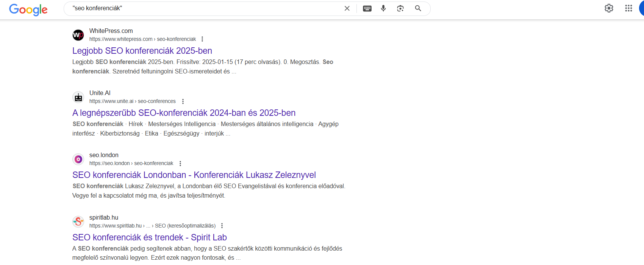Screen dimensions: 644x265
Task: Clear the search box with X icon
Action: pyautogui.click(x=347, y=8)
